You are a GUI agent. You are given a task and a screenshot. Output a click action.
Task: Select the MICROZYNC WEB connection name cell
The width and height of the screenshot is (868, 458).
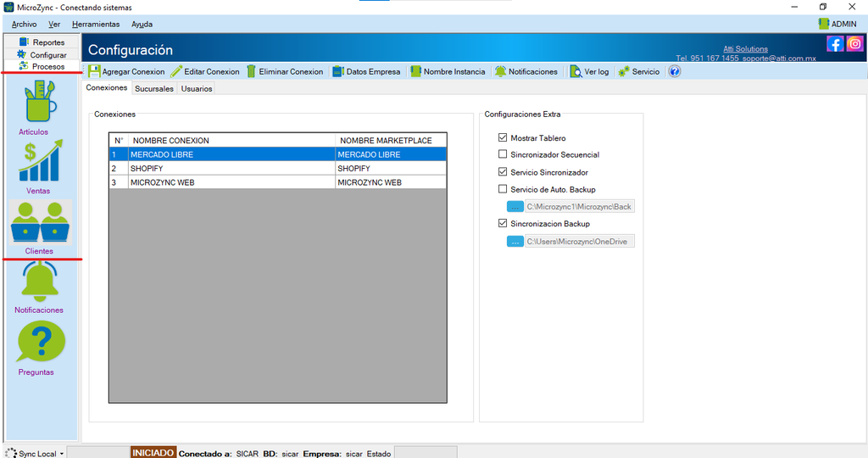click(231, 182)
